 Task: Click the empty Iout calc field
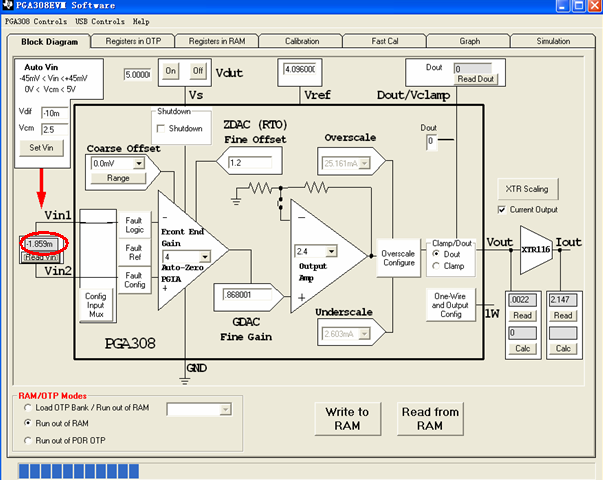click(563, 333)
